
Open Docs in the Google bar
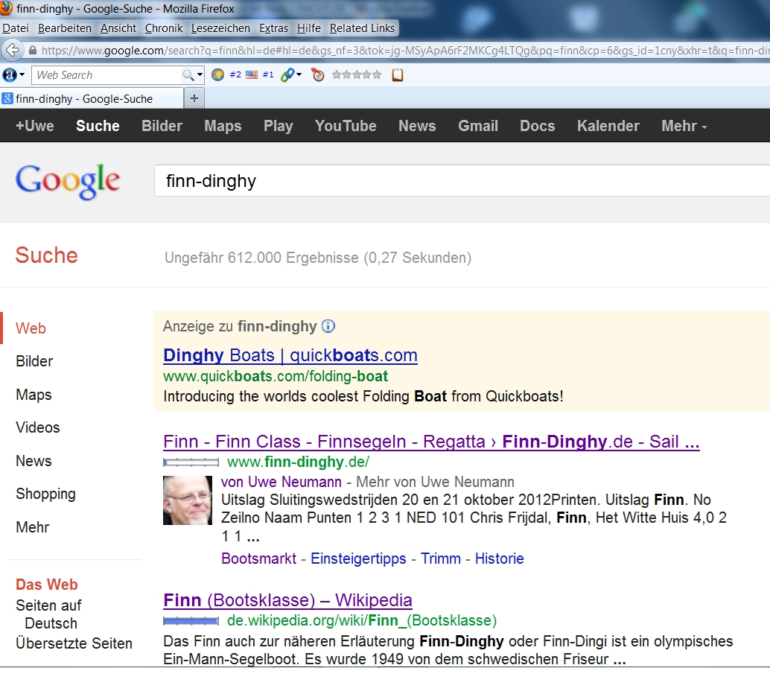[x=538, y=126]
